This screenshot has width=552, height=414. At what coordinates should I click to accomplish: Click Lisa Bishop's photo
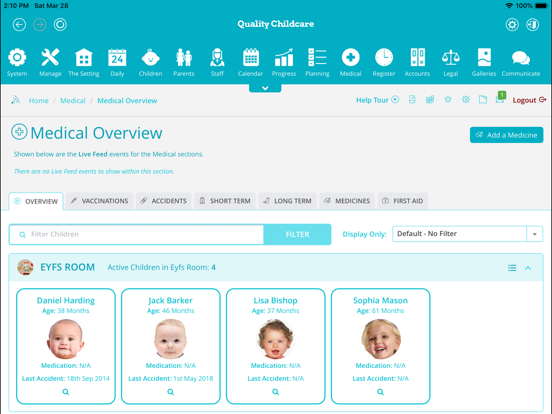[x=276, y=339]
